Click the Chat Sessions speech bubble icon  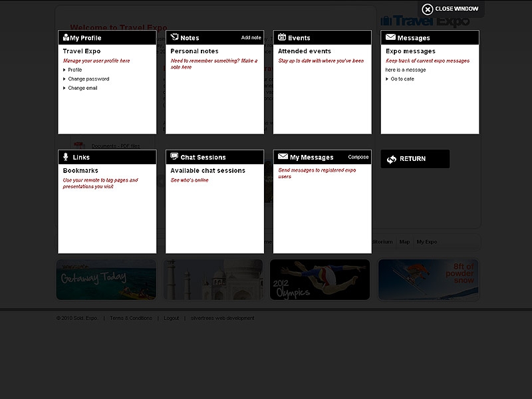[174, 157]
